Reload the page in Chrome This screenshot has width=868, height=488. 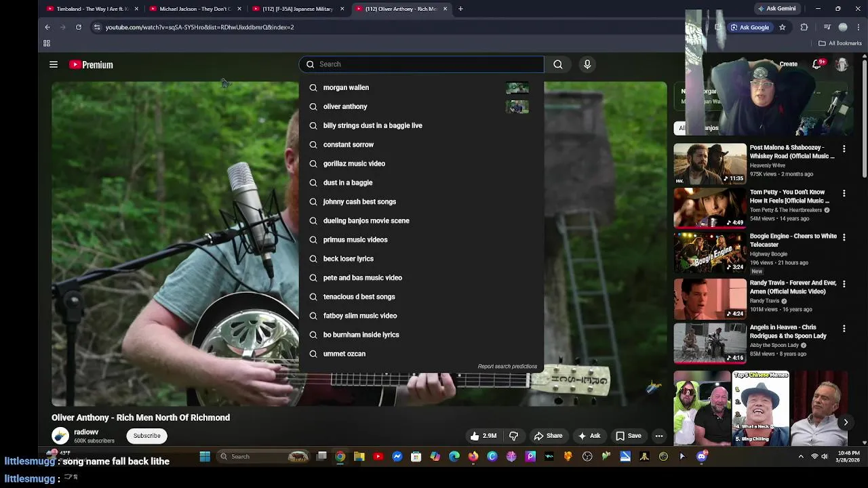click(79, 27)
